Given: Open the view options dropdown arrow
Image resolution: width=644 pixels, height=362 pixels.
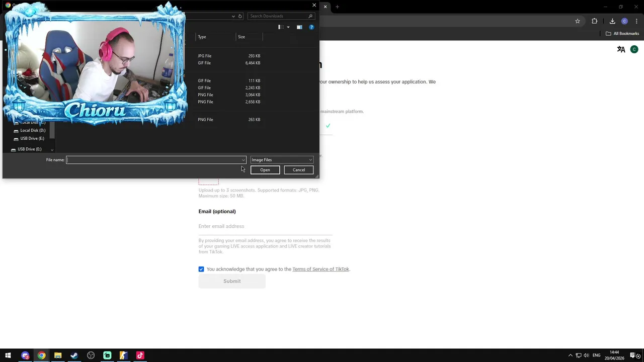Looking at the screenshot, I should 288,27.
